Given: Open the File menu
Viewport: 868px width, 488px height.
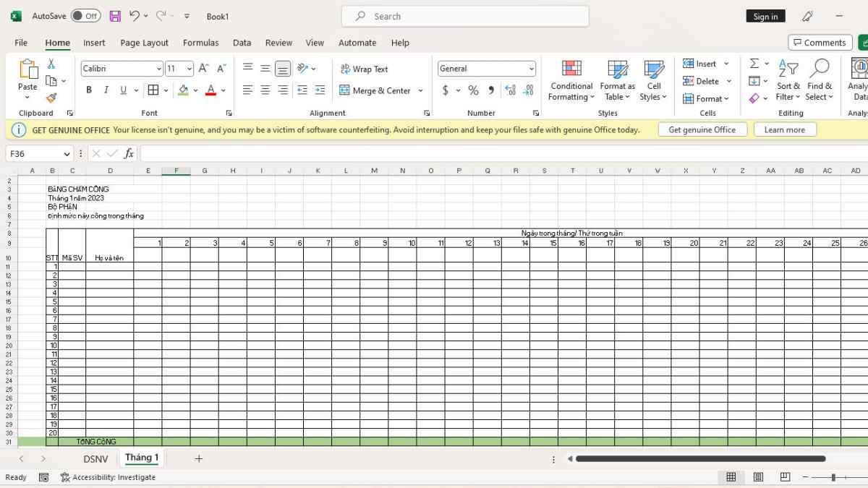Looking at the screenshot, I should [x=21, y=43].
